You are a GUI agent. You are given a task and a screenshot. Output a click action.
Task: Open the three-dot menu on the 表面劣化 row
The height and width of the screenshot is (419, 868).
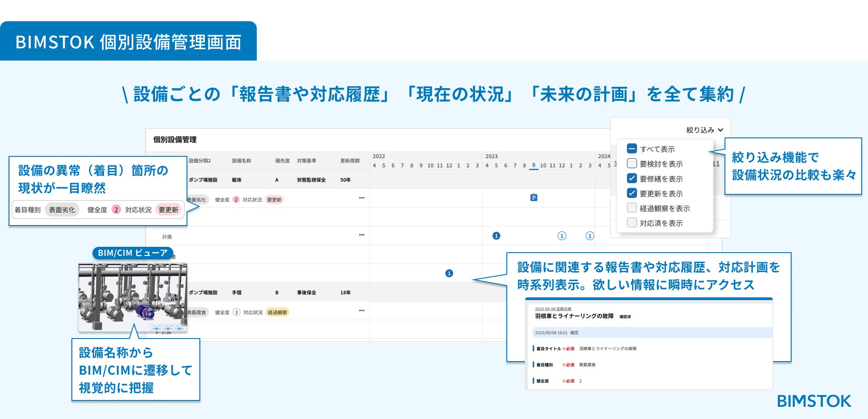pos(362,198)
